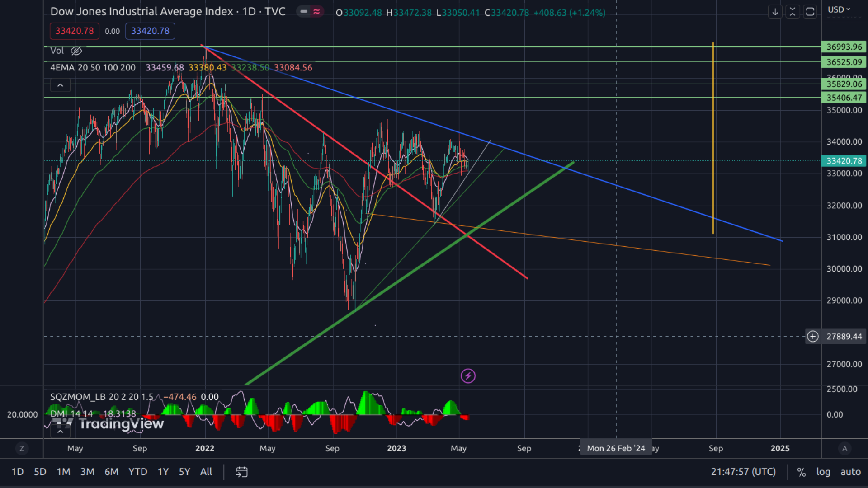This screenshot has height=488, width=868.
Task: Click the DMI 14 14 indicator legend
Action: [71, 413]
